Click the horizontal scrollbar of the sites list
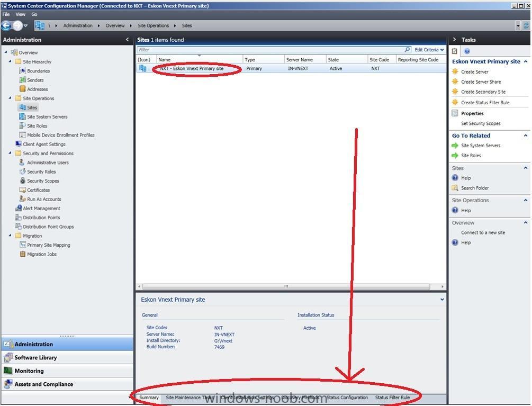The image size is (532, 406). click(286, 286)
